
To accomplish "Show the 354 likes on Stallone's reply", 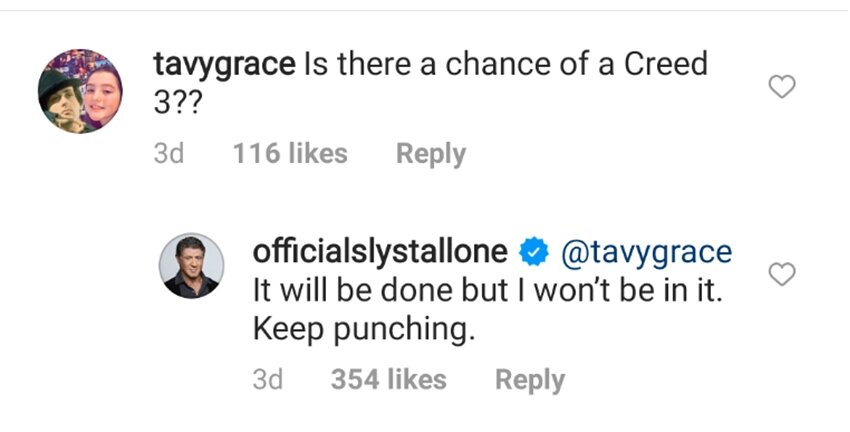I will (x=388, y=380).
